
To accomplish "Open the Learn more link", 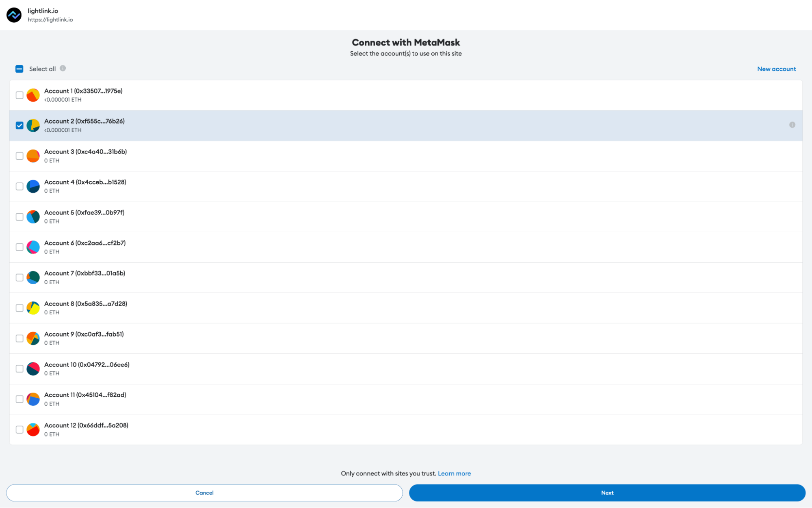I will [454, 473].
